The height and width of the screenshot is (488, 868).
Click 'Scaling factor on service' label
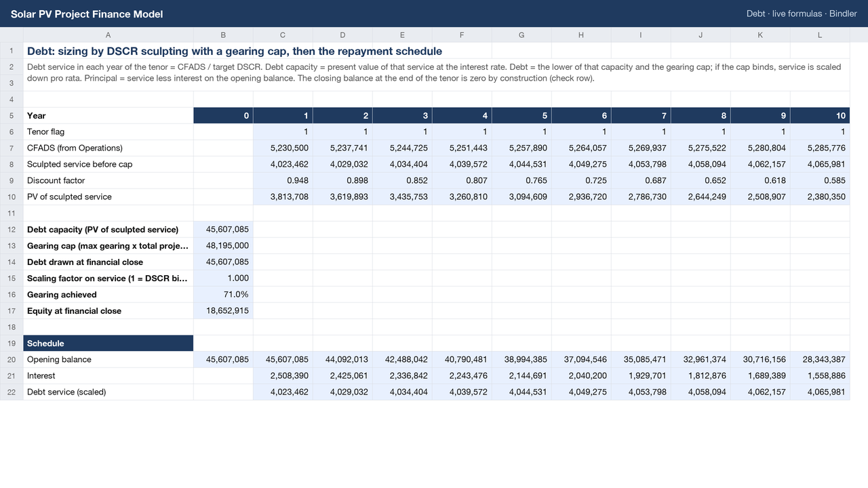click(107, 278)
